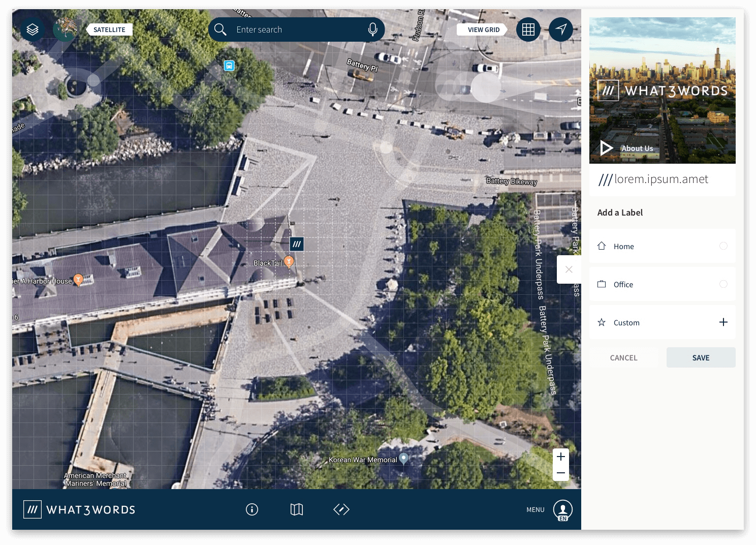
Task: Focus the Enter search field
Action: point(296,29)
